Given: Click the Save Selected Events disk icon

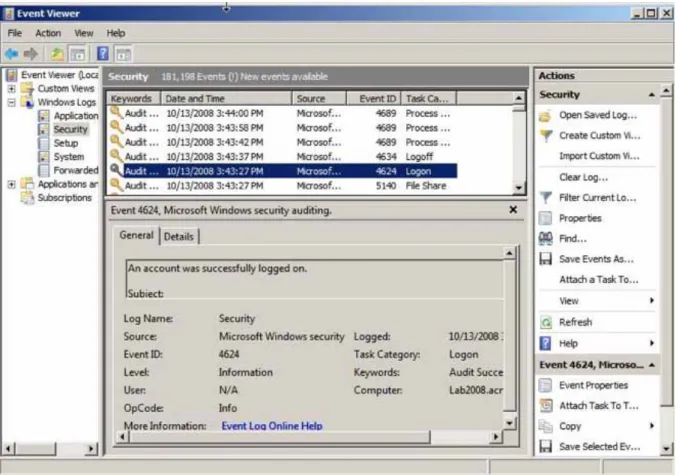Looking at the screenshot, I should coord(546,446).
